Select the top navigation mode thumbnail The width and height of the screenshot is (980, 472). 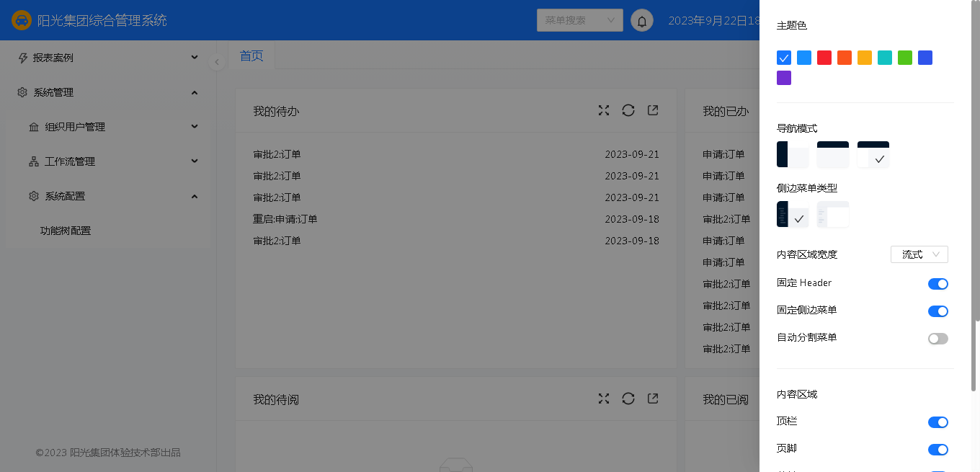(x=833, y=154)
